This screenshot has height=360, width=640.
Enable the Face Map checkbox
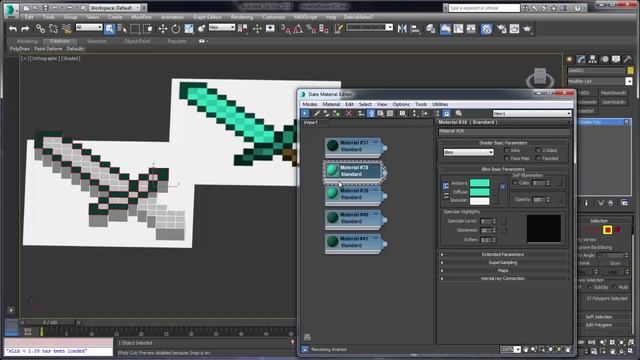tap(507, 158)
